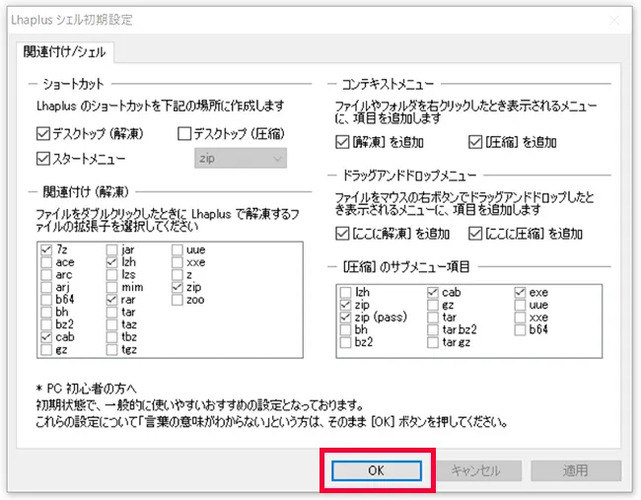
Task: Check taz extension association
Action: 112,324
